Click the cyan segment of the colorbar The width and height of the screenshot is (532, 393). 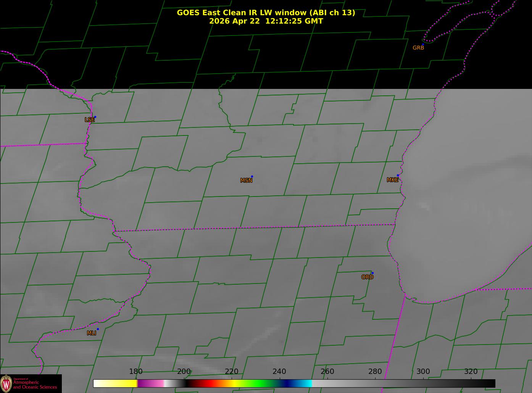pos(303,383)
